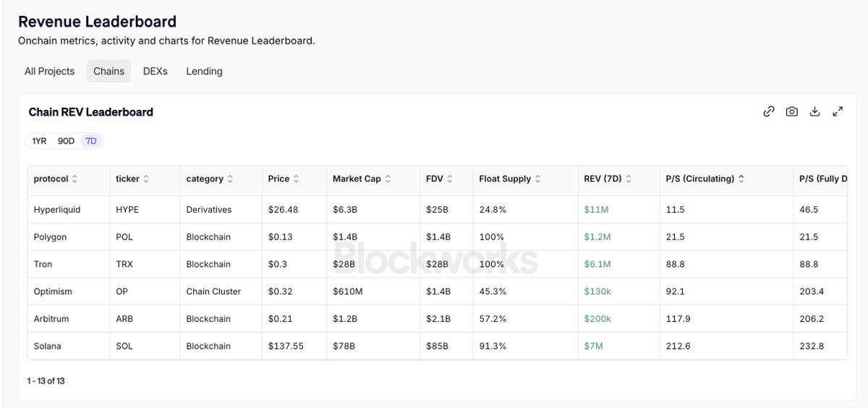Expand the leaderboard to fullscreen
868x408 pixels.
pos(838,111)
